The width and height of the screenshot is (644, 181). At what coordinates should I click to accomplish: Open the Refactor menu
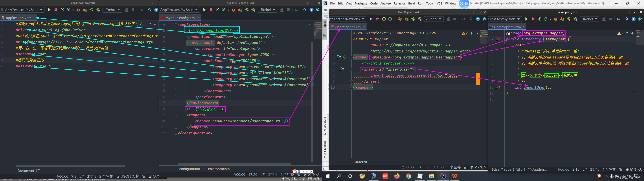399,4
